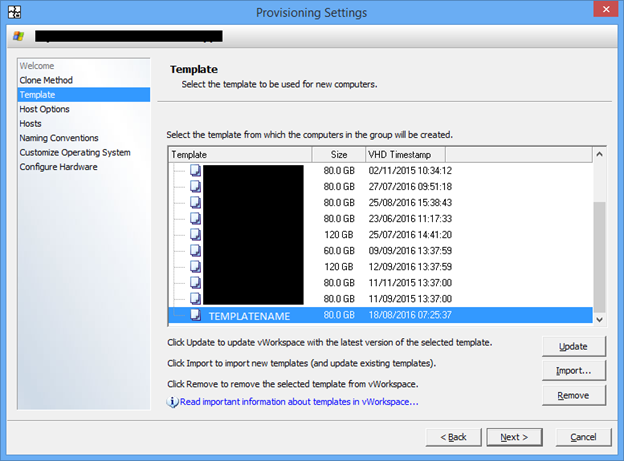Sort by the VHD Timestamp column header
This screenshot has width=624, height=461.
pos(405,154)
